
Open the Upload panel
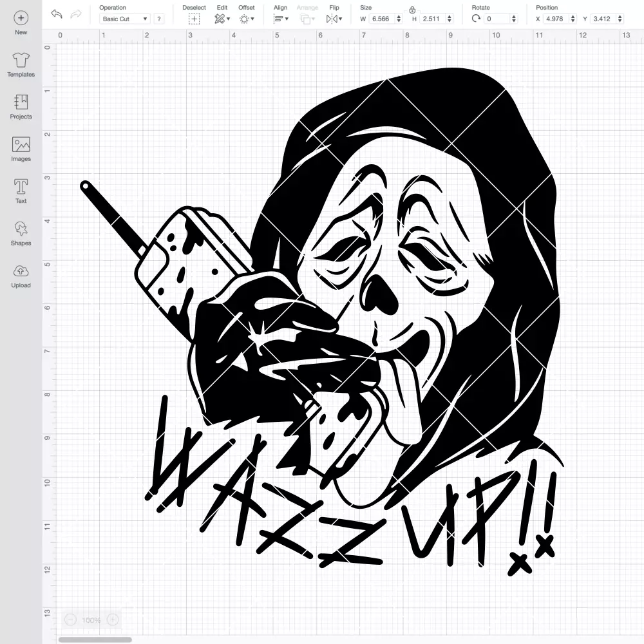click(x=21, y=276)
